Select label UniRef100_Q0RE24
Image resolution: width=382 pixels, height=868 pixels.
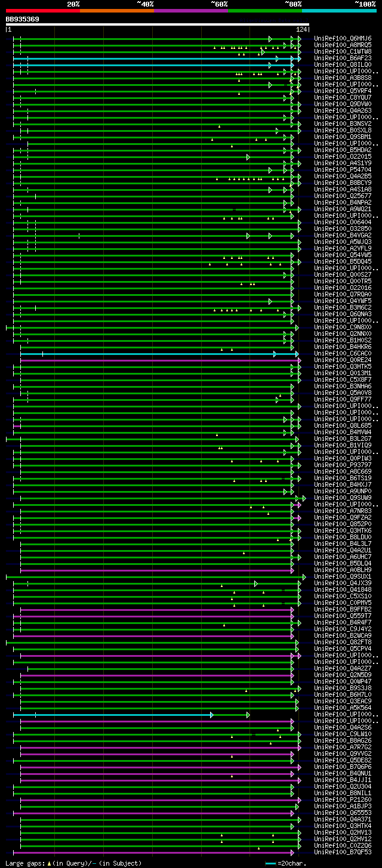point(343,360)
